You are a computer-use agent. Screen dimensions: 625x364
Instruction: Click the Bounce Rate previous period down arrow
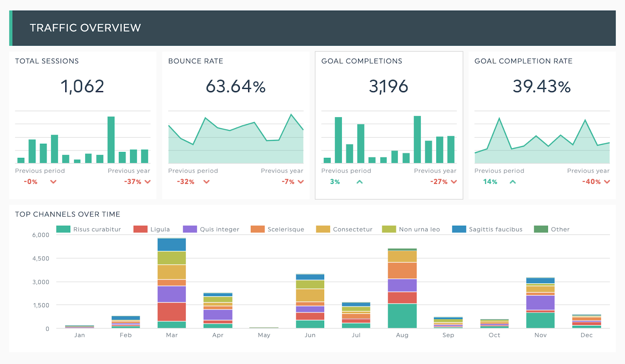[x=207, y=182]
